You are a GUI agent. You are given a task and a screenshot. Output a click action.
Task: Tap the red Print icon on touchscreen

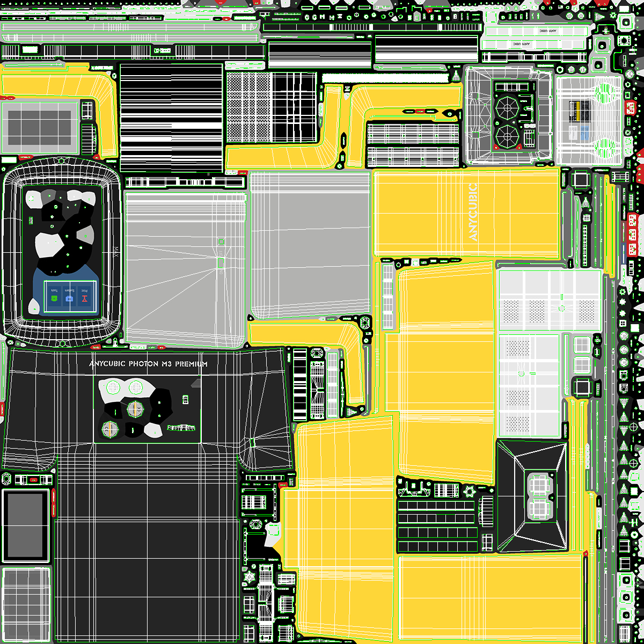pos(85,298)
